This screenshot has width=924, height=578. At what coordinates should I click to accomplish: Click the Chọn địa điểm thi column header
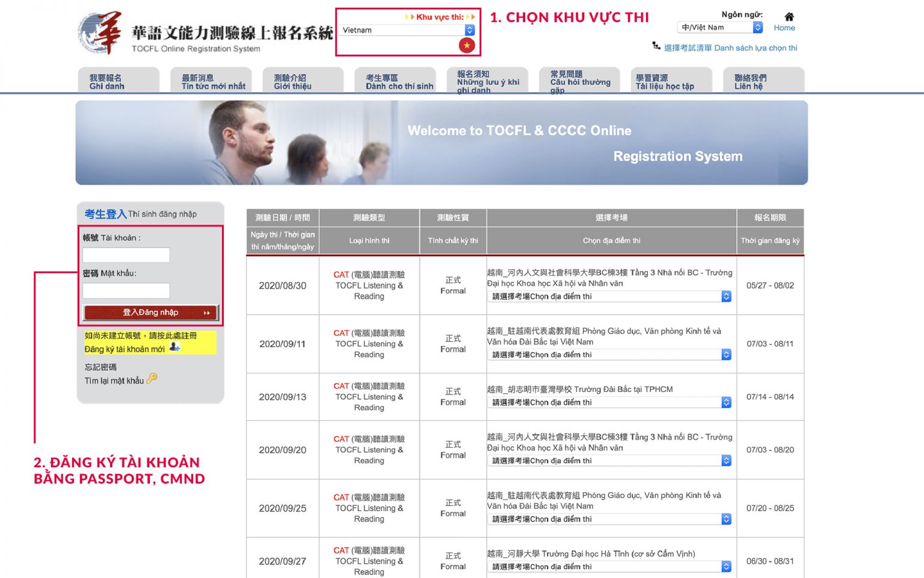[612, 240]
